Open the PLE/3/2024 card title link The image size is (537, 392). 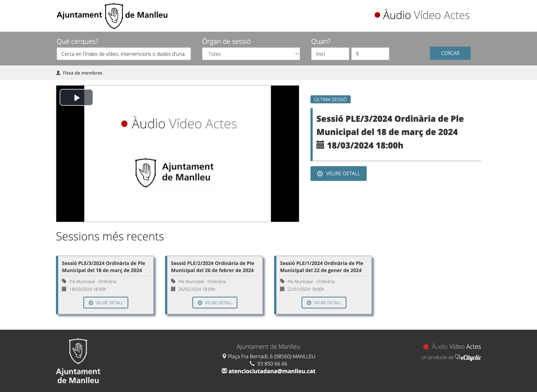[x=103, y=267]
